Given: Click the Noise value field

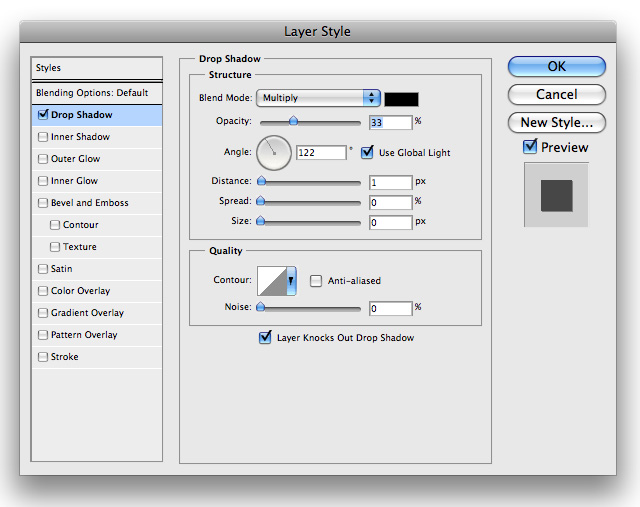Looking at the screenshot, I should [391, 309].
